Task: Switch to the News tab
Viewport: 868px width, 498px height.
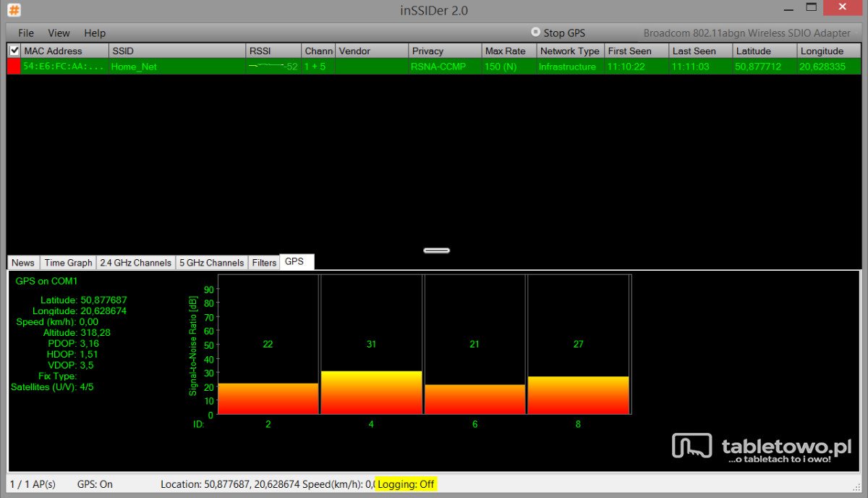Action: [23, 263]
